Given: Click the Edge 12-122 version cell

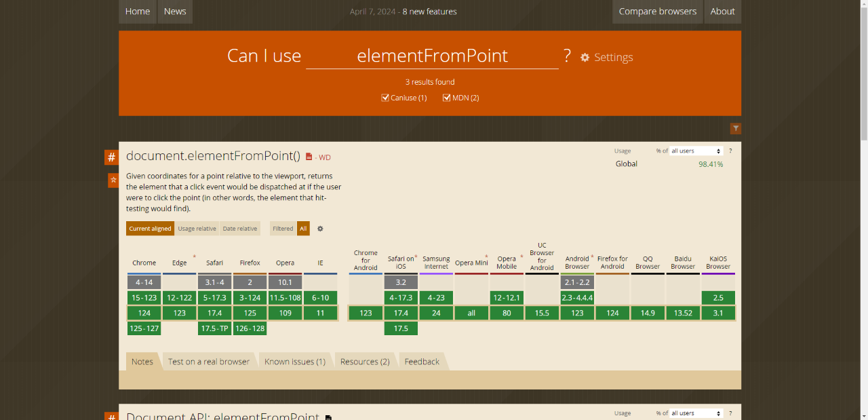Looking at the screenshot, I should pos(179,298).
